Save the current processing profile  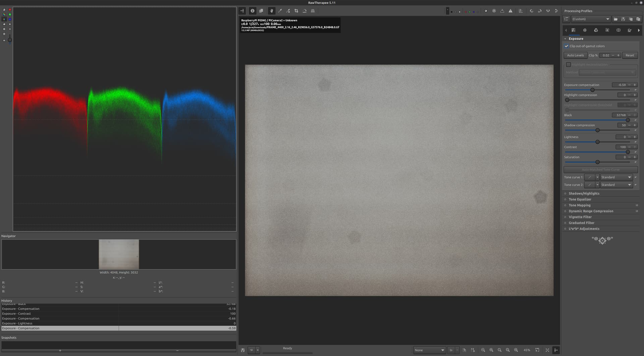point(623,19)
